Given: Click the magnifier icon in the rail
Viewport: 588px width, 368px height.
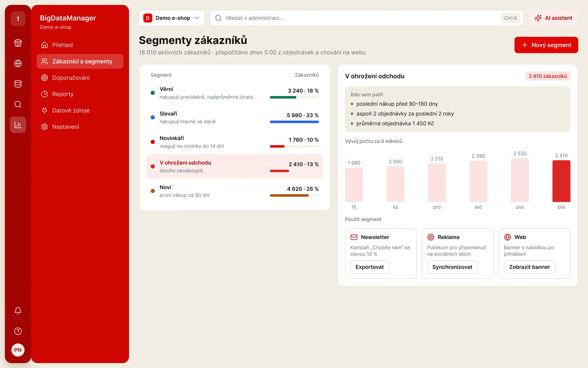Looking at the screenshot, I should tap(18, 104).
